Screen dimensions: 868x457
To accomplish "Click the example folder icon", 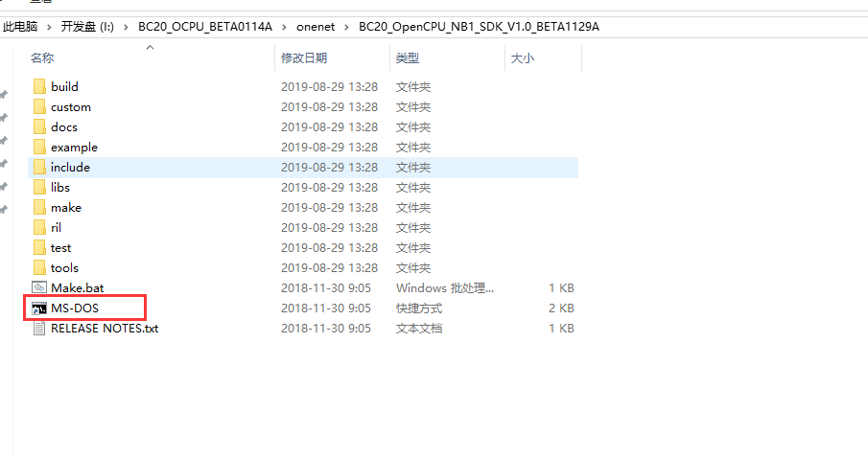I will pos(39,148).
